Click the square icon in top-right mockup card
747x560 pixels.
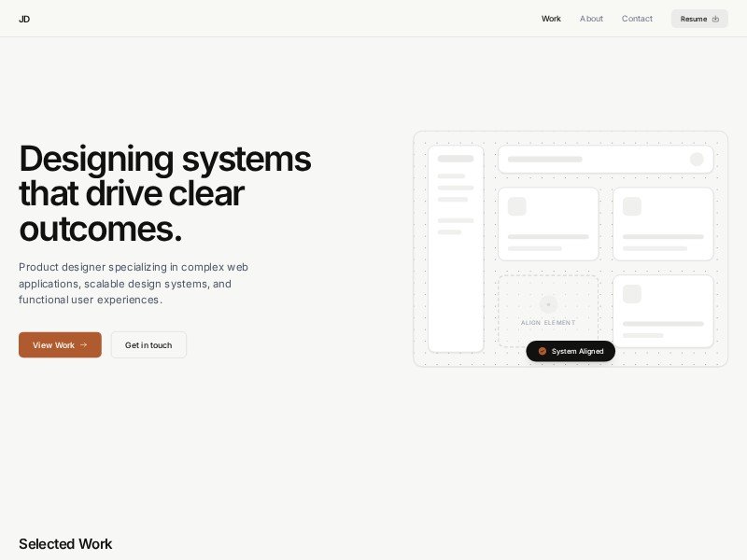click(x=631, y=206)
